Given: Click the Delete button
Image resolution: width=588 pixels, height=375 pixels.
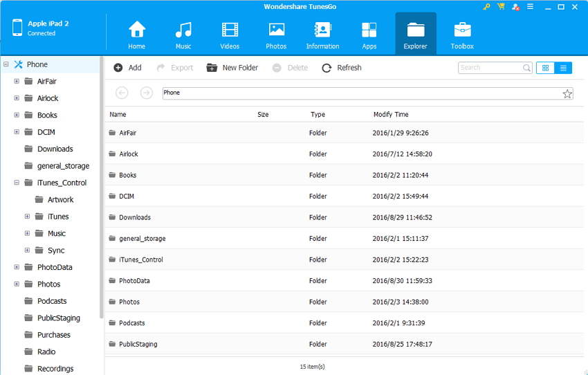Looking at the screenshot, I should (291, 68).
